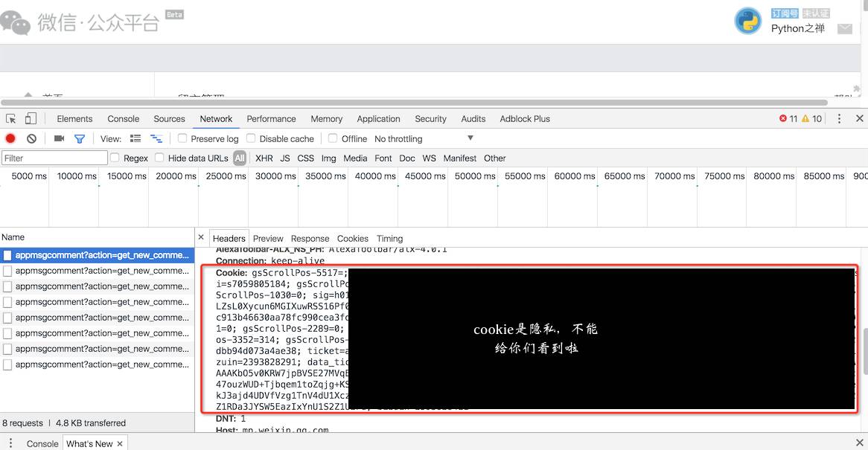This screenshot has width=868, height=450.
Task: Open the Security tab
Action: point(431,119)
